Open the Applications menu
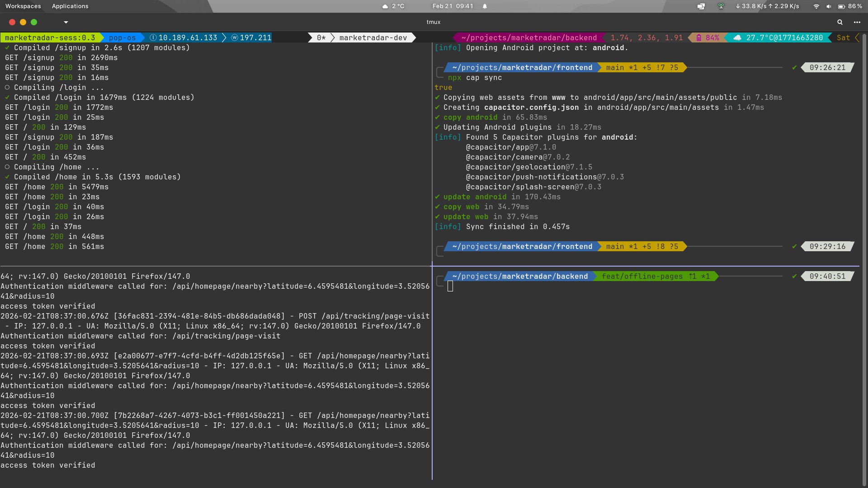Screen dimensions: 868x488 70,6
